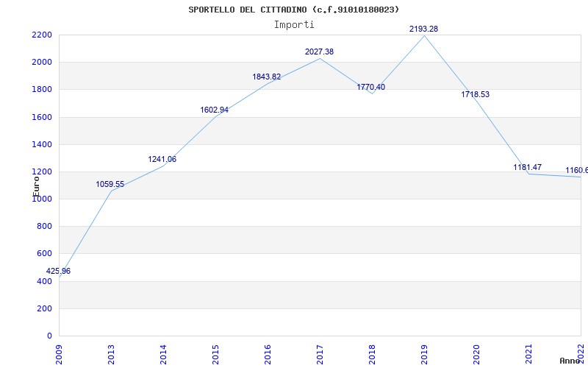
Task: Click x-axis year 2021
Action: point(528,354)
